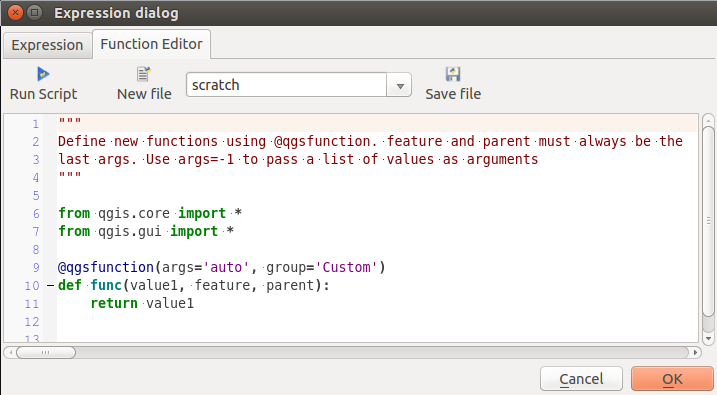Click 'parent' parameter on line 10
This screenshot has height=395, width=717.
[290, 285]
